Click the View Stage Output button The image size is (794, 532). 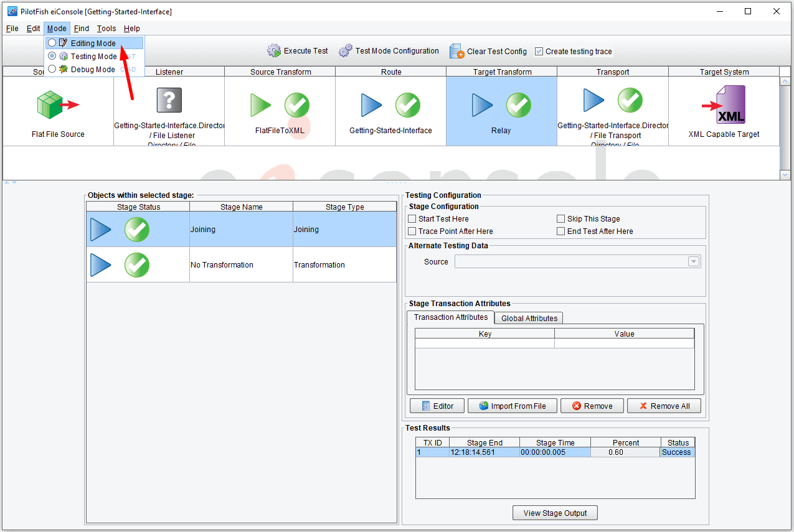pyautogui.click(x=555, y=513)
